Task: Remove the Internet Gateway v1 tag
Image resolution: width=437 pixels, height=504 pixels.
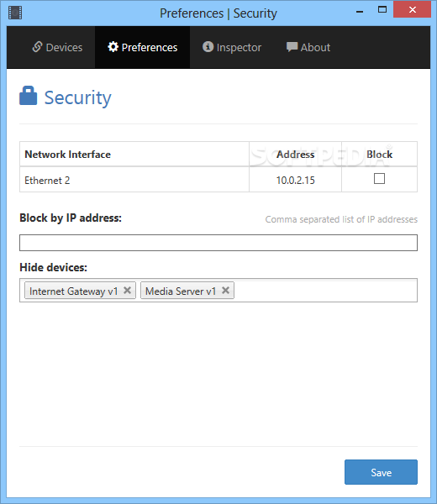Action: [128, 291]
